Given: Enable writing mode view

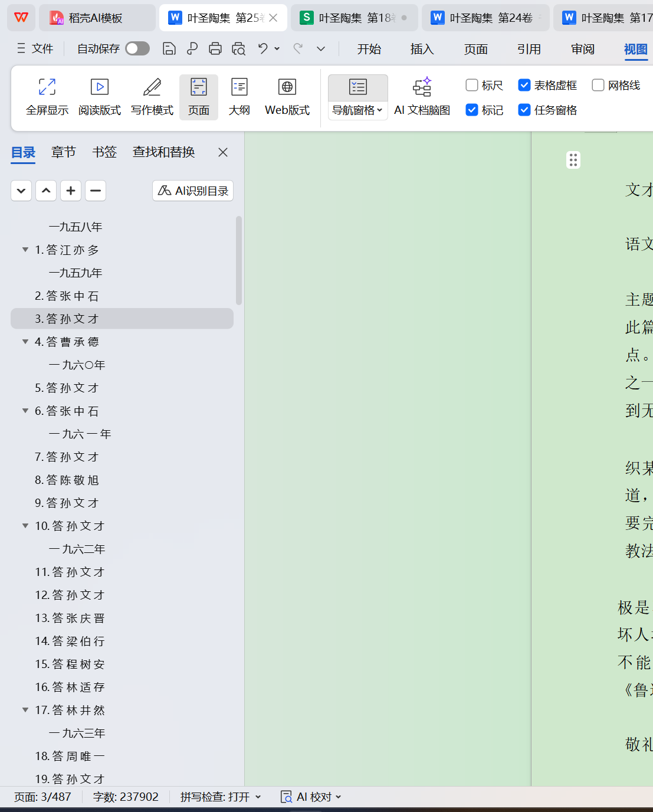Looking at the screenshot, I should [x=152, y=97].
